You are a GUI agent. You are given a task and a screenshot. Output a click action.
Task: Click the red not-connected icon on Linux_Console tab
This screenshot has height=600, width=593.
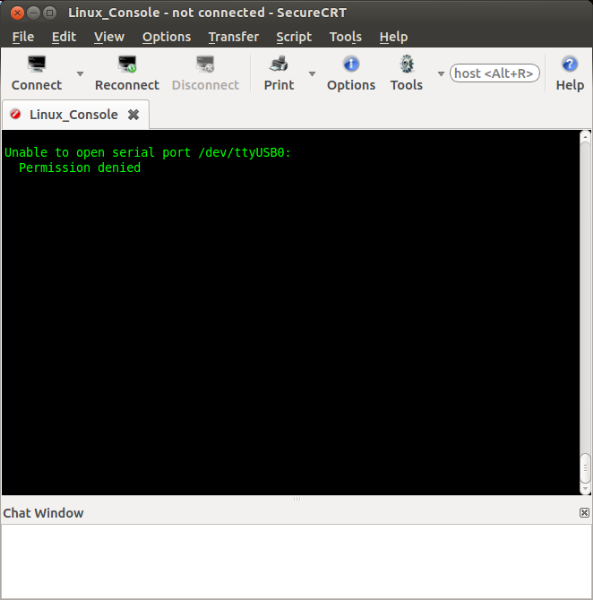point(15,114)
